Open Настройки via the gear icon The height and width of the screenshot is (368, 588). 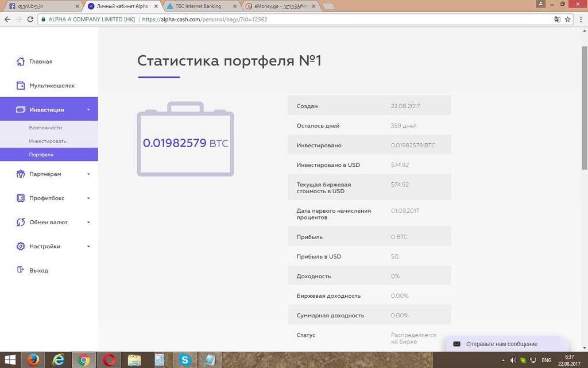[20, 246]
